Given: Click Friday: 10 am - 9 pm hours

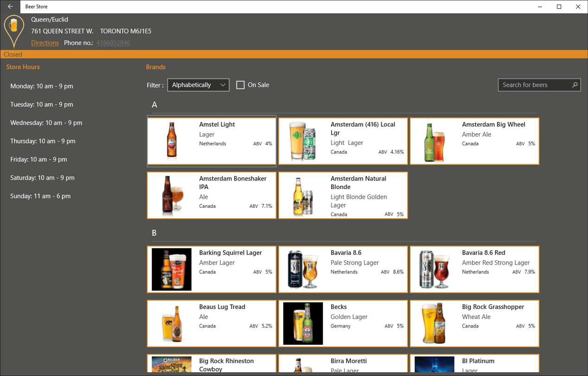Looking at the screenshot, I should pyautogui.click(x=38, y=159).
